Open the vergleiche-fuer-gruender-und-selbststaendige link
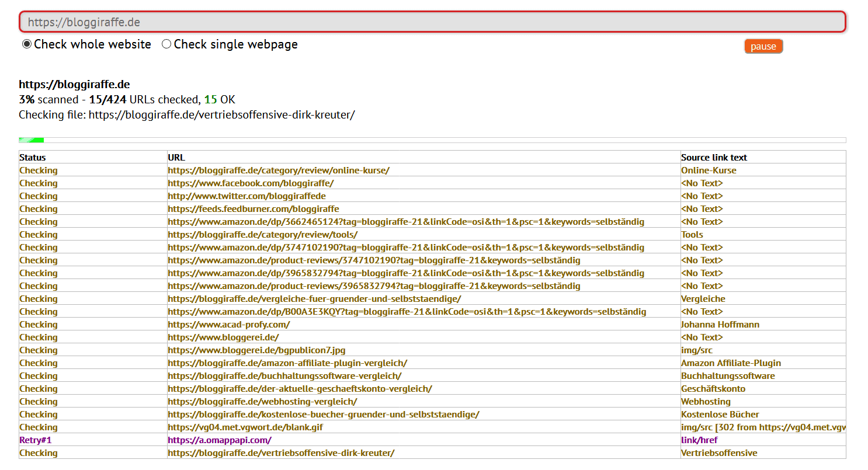Viewport: 868px width, 470px height. pyautogui.click(x=314, y=299)
